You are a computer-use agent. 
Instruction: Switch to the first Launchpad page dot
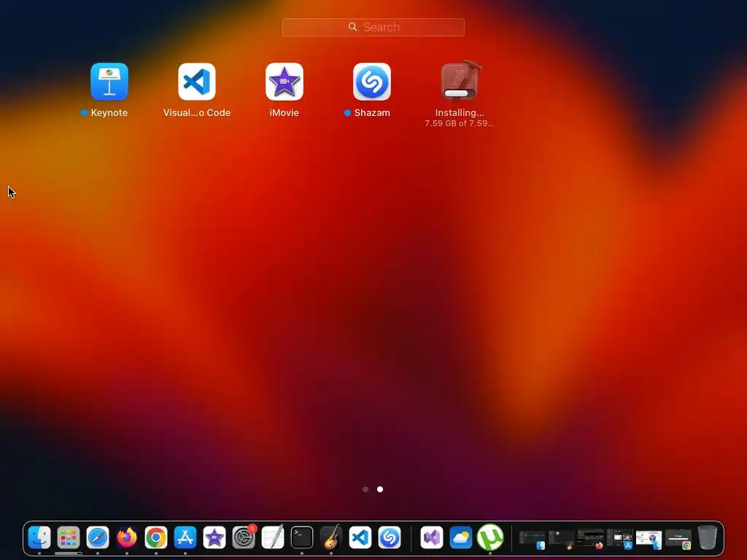pyautogui.click(x=365, y=489)
